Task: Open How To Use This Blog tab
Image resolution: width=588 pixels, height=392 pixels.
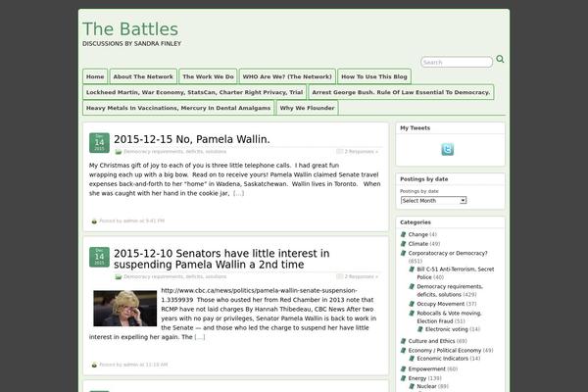Action: 374,76
